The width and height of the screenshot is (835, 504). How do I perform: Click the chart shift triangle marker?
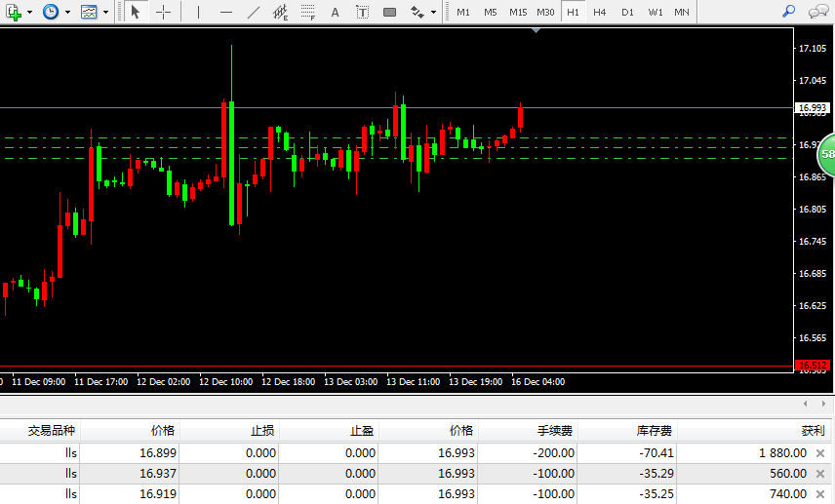coord(537,31)
